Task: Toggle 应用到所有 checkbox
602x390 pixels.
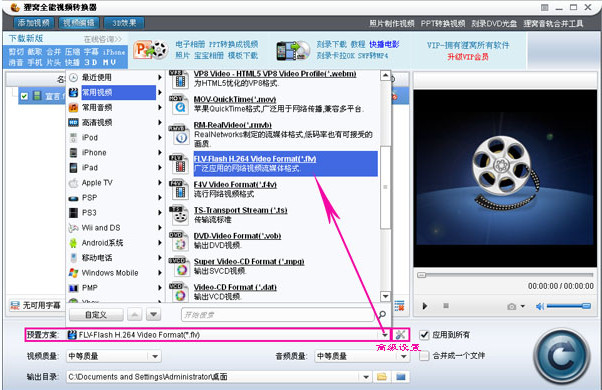Action: [x=424, y=335]
